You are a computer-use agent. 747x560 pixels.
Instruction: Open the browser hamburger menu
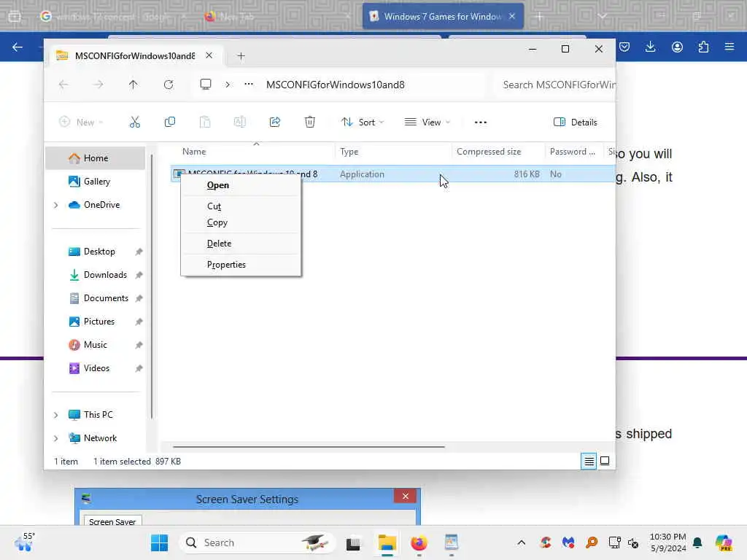click(x=729, y=47)
